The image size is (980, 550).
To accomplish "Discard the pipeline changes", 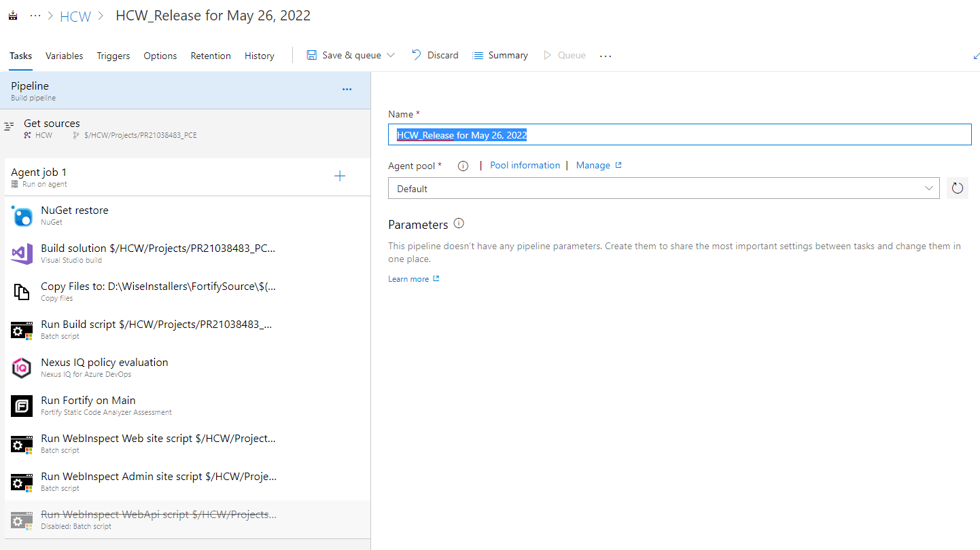I will click(x=435, y=55).
